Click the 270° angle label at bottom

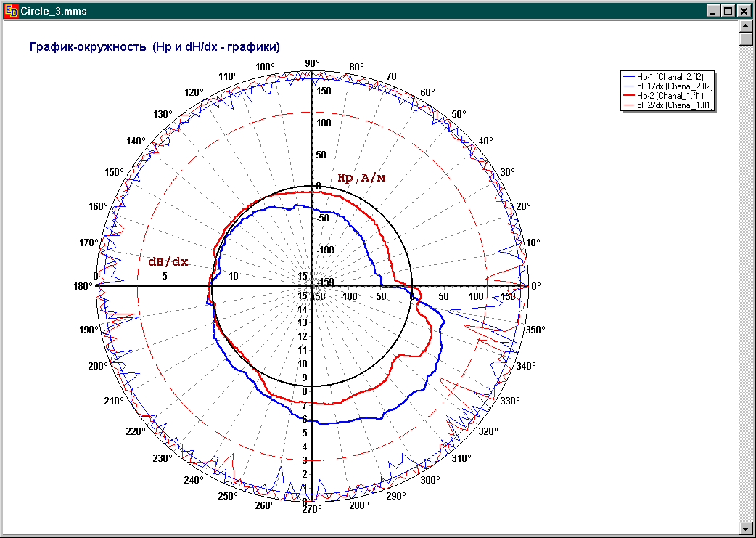312,509
